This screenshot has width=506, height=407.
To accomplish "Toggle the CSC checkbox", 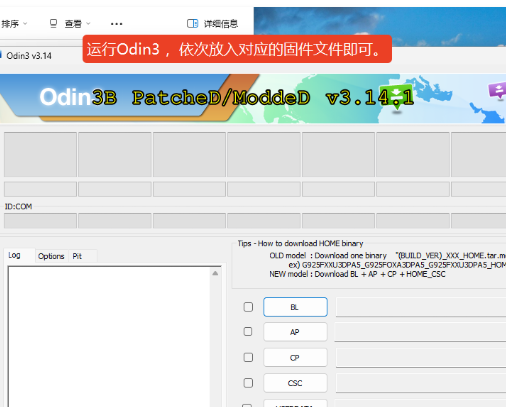I will tap(248, 383).
